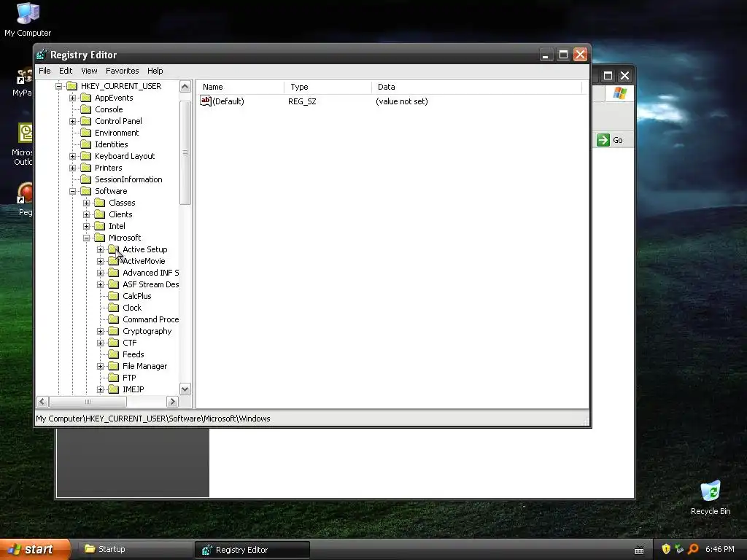Screen dimensions: 747x560
Task: Collapse the Software key
Action: (x=72, y=191)
